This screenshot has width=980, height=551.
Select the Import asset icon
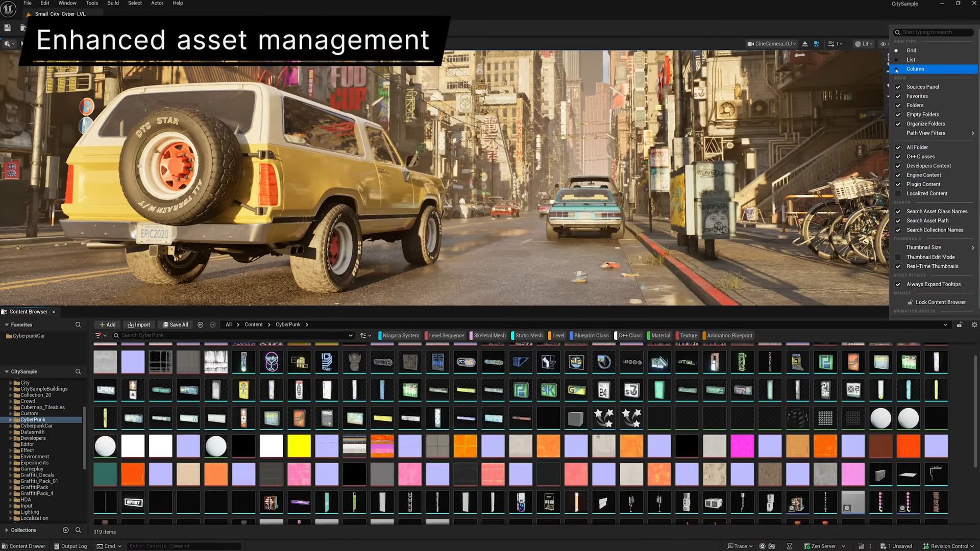click(x=139, y=324)
